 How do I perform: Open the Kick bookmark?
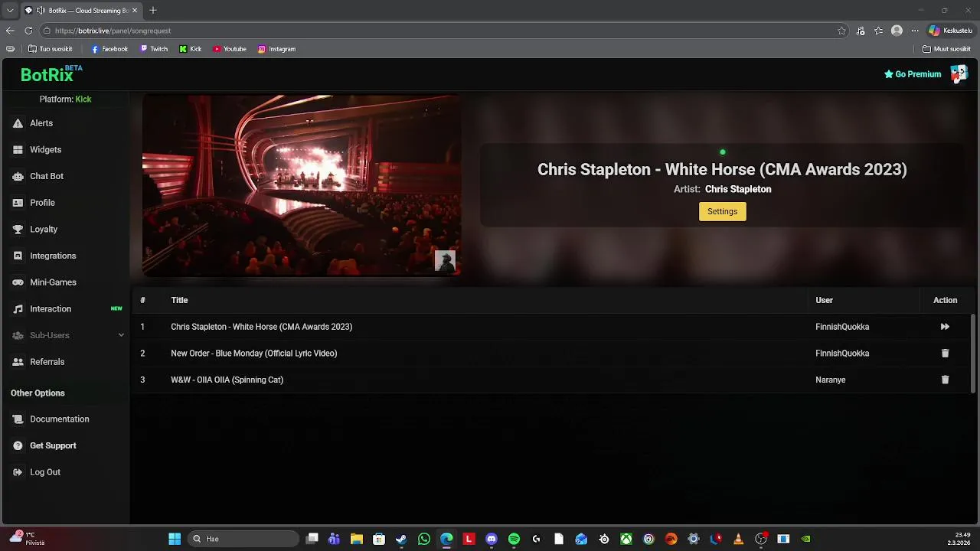click(191, 49)
